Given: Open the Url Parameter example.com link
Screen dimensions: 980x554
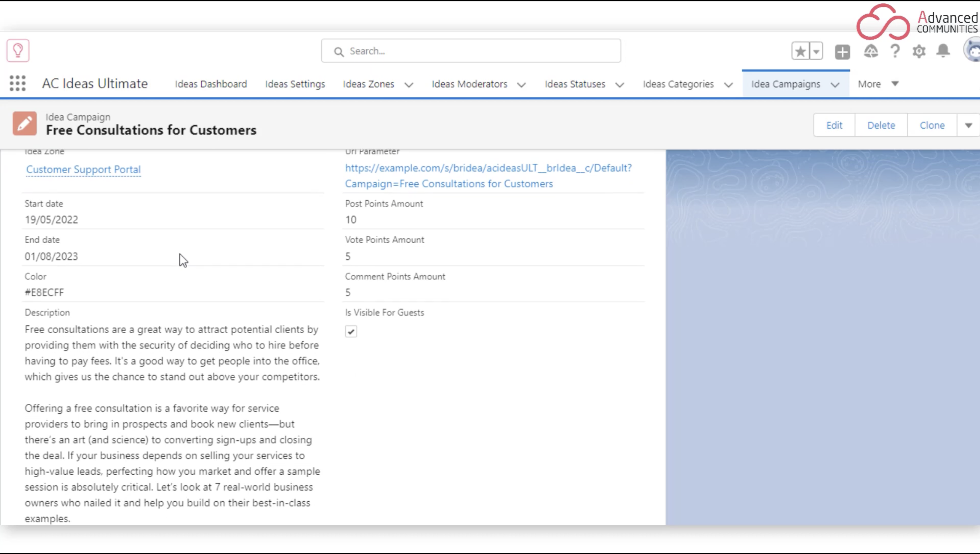Looking at the screenshot, I should pos(489,175).
